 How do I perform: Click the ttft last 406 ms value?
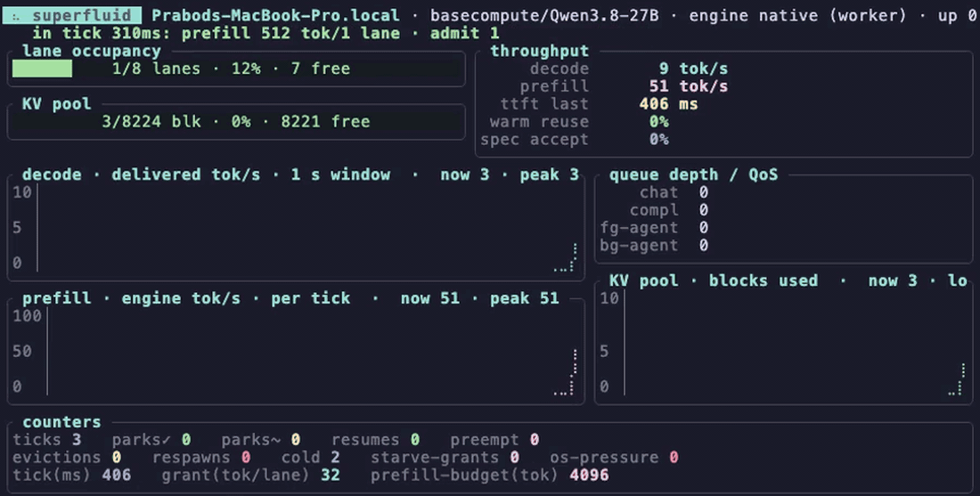coord(669,103)
